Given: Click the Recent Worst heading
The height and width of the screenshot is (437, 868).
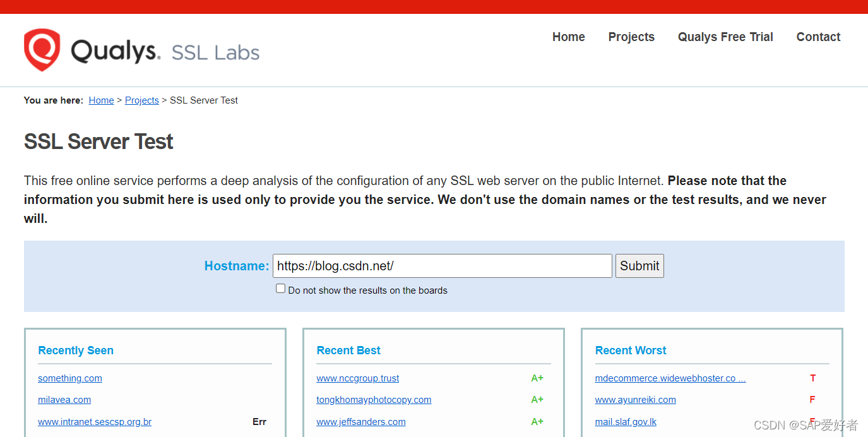Looking at the screenshot, I should pos(631,350).
